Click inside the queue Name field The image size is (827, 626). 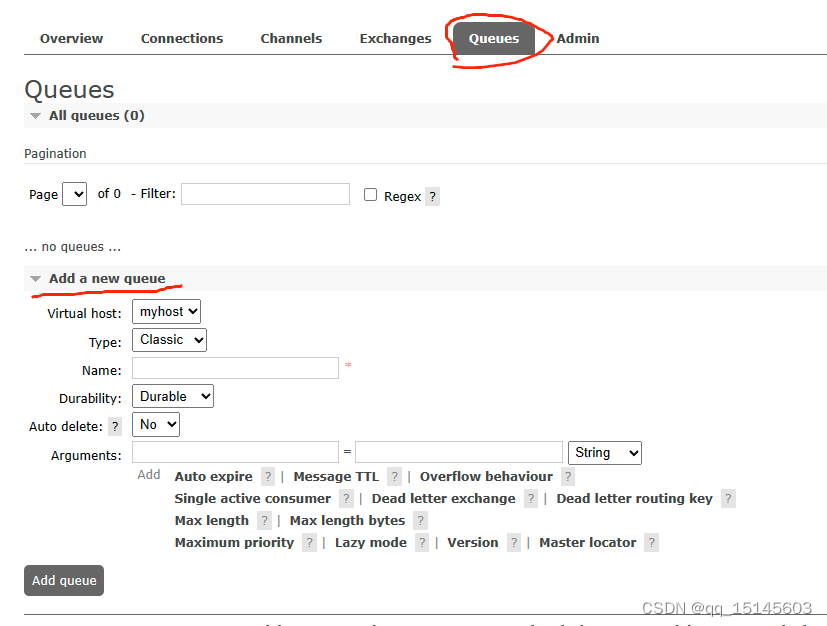(235, 368)
